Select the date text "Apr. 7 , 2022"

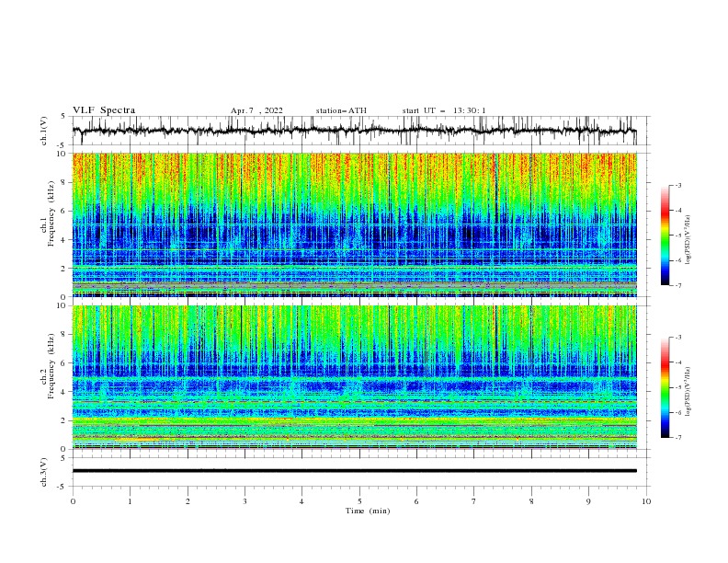[x=256, y=110]
